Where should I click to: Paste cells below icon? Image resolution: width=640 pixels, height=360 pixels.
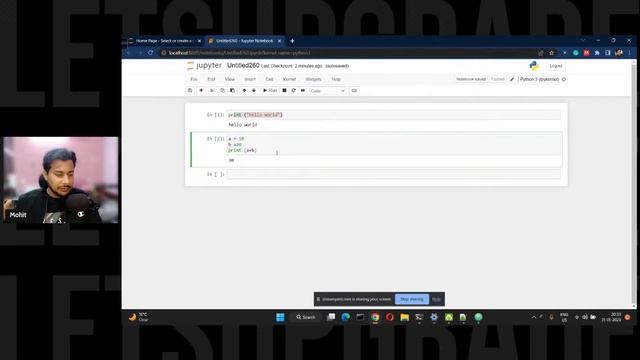(x=232, y=91)
